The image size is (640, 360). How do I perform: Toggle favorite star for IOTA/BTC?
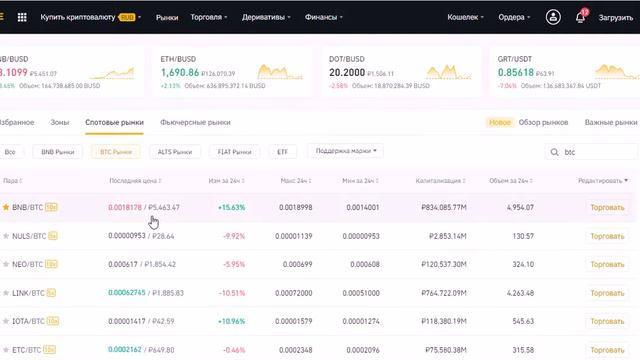6,321
